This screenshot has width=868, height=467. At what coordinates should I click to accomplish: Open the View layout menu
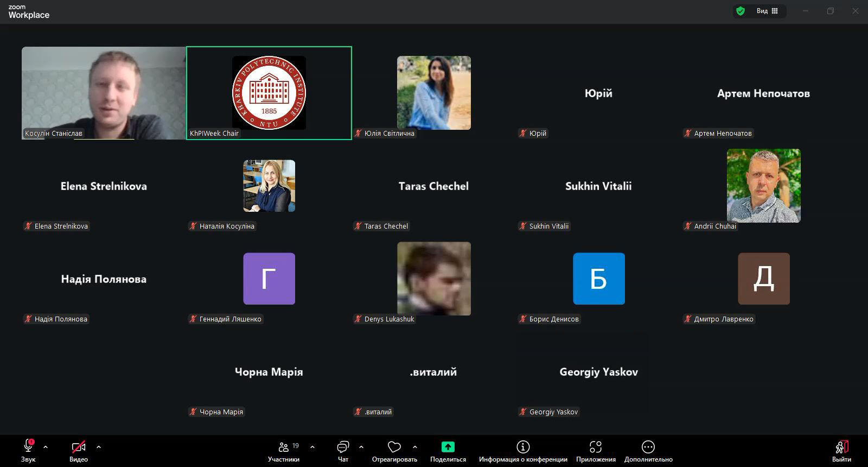click(767, 11)
